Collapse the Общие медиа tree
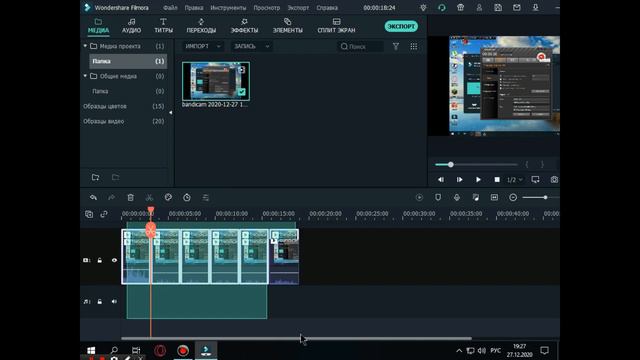The image size is (640, 360). point(85,76)
